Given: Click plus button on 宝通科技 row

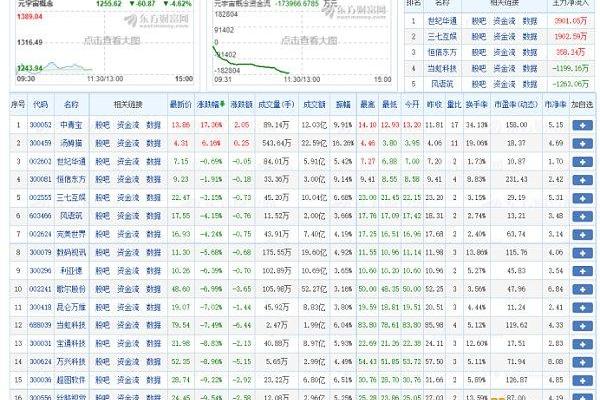Looking at the screenshot, I should (583, 343).
